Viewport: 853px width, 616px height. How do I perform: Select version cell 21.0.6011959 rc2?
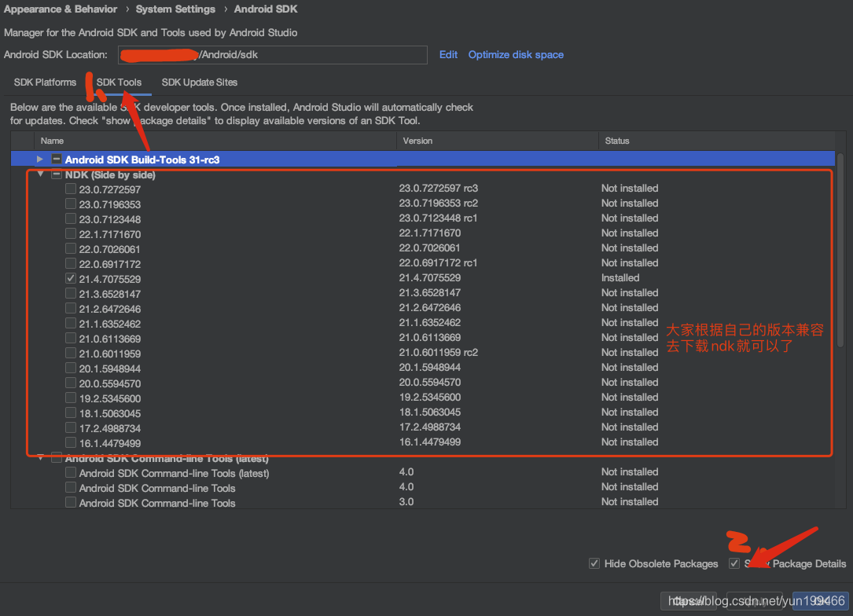[439, 352]
